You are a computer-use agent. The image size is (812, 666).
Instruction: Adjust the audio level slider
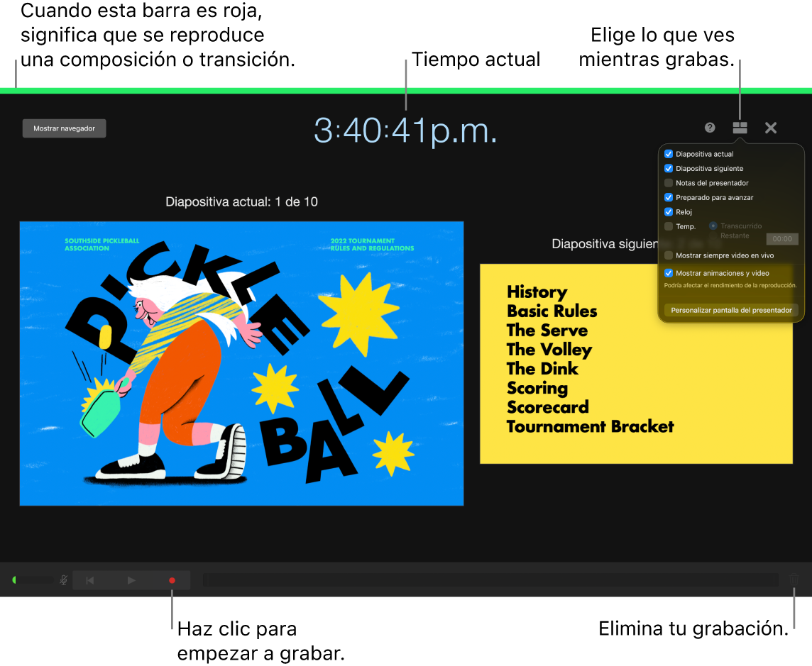coord(32,579)
